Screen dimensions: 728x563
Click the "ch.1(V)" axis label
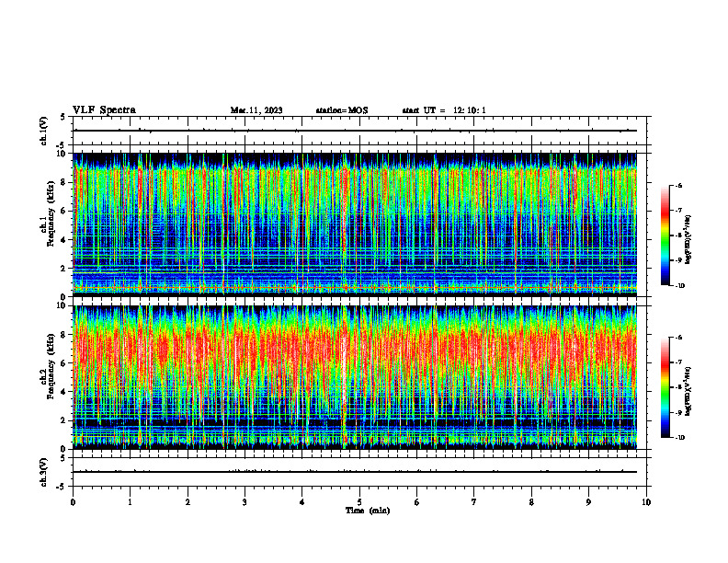click(x=43, y=131)
